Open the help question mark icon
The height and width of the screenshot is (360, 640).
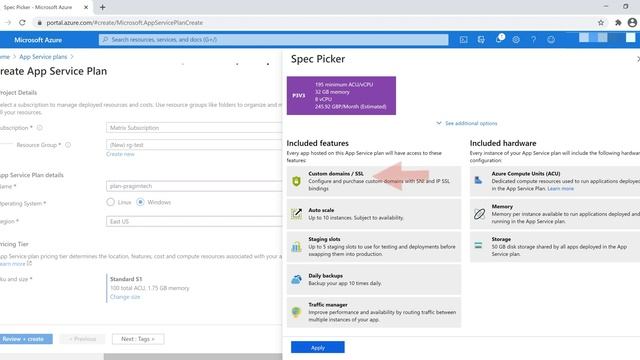pyautogui.click(x=533, y=40)
